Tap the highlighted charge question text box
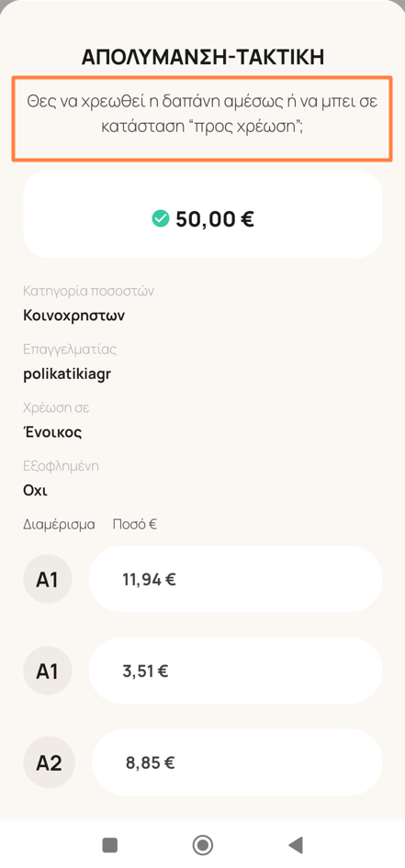Viewport: 405px width, 868px height. tap(202, 118)
